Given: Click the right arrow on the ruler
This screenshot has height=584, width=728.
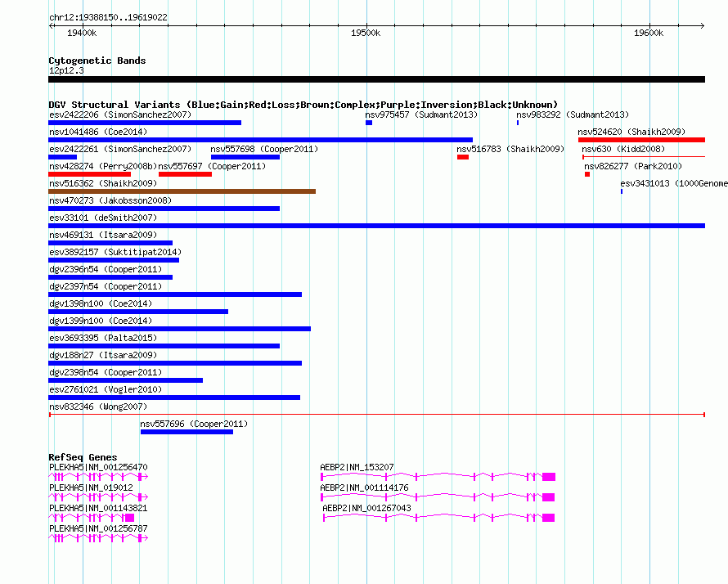Looking at the screenshot, I should pos(703,25).
